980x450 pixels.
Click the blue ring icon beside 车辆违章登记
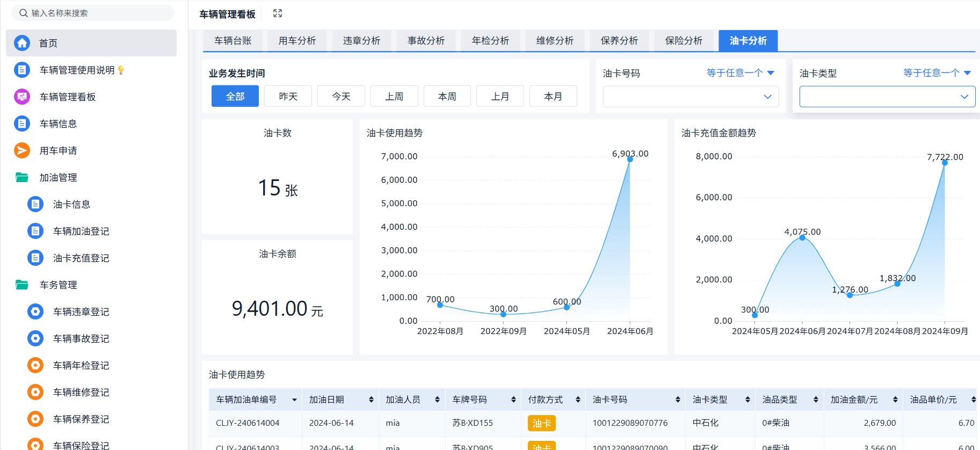tap(35, 311)
